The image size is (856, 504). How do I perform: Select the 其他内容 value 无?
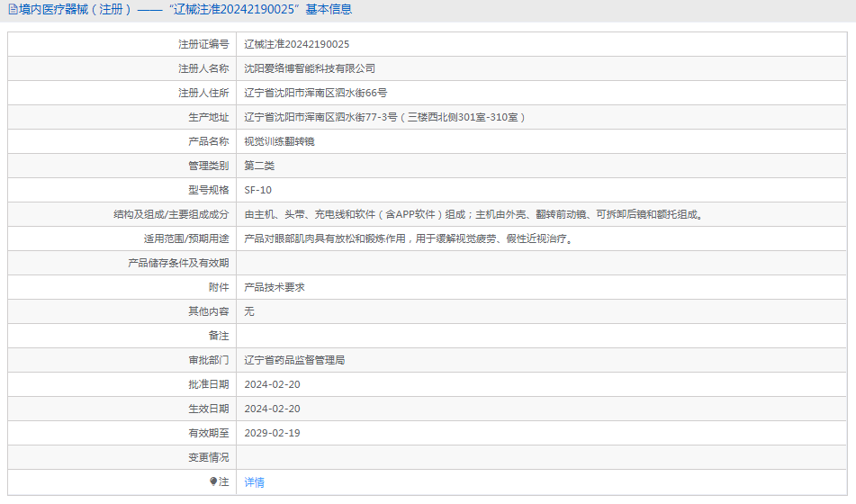249,311
